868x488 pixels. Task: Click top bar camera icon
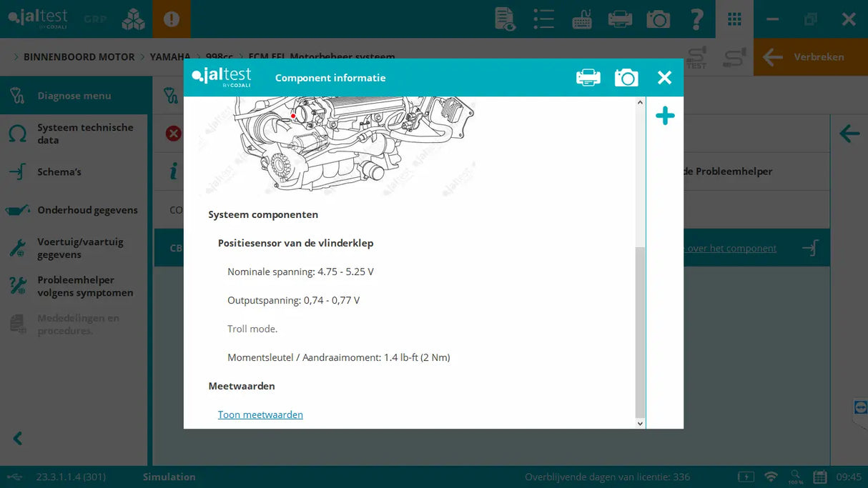coord(658,19)
